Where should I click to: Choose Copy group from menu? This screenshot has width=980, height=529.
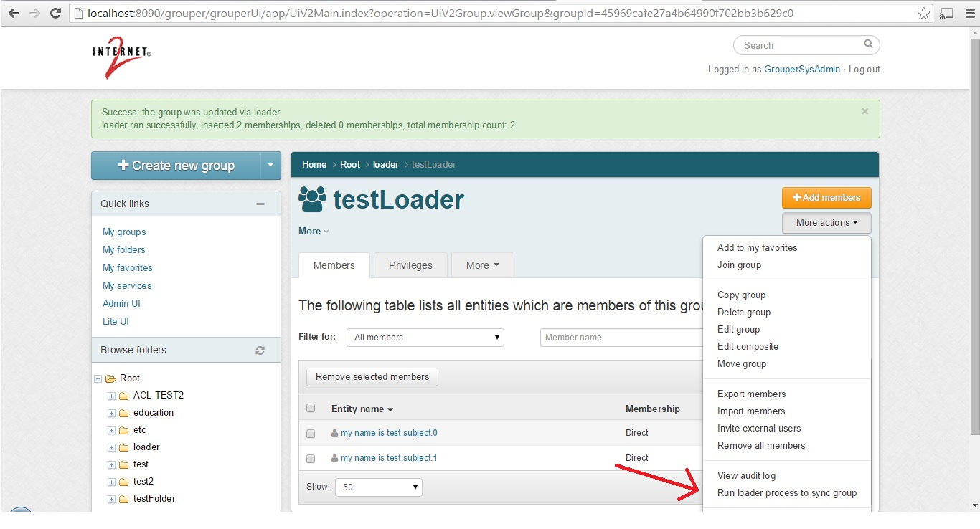[x=741, y=295]
